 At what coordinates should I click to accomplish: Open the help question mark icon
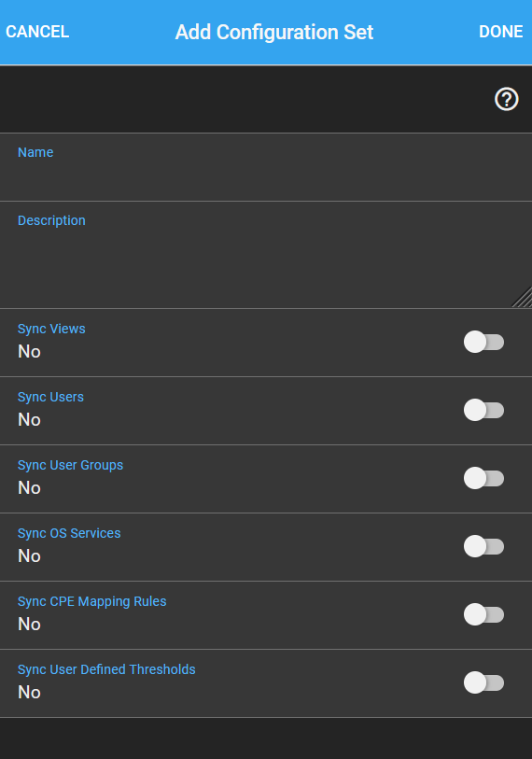pyautogui.click(x=507, y=99)
